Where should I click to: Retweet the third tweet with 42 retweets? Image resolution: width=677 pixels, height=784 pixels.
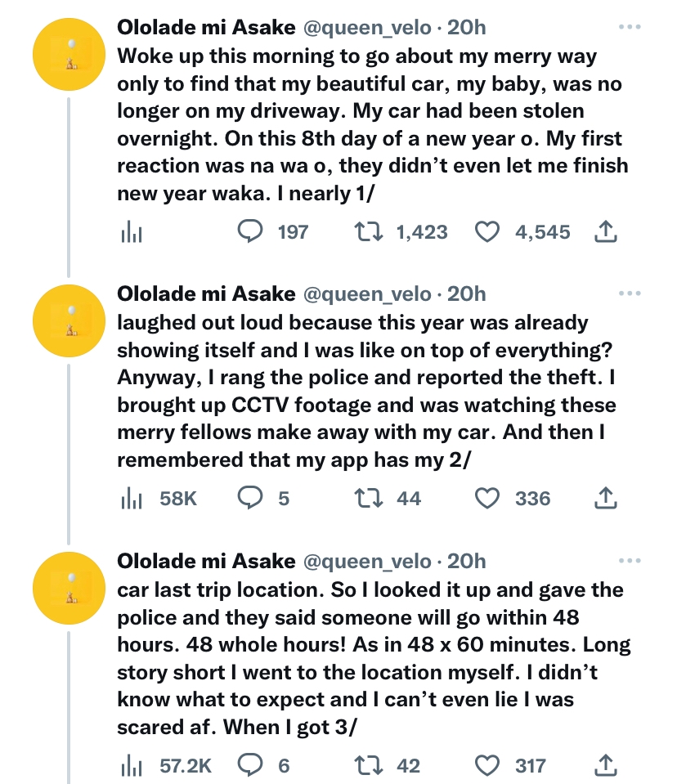[387, 765]
